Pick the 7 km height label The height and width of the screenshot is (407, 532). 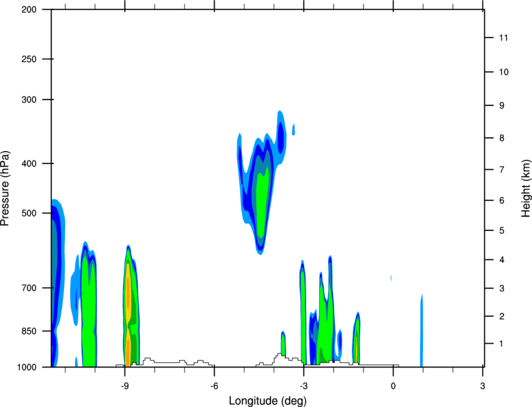click(501, 170)
